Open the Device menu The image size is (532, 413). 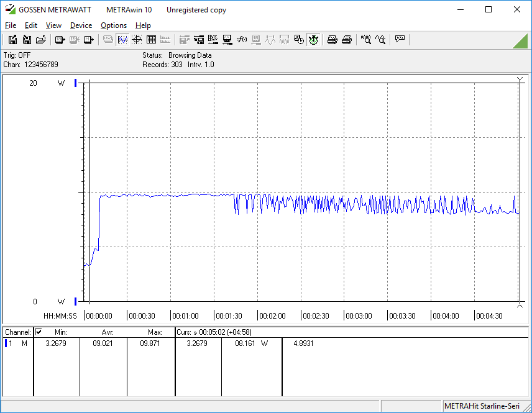pos(81,25)
